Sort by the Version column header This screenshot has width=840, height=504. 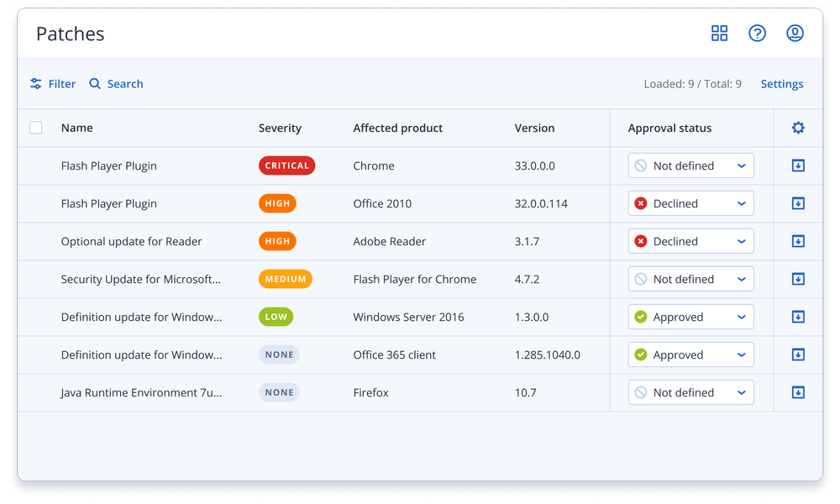(534, 128)
